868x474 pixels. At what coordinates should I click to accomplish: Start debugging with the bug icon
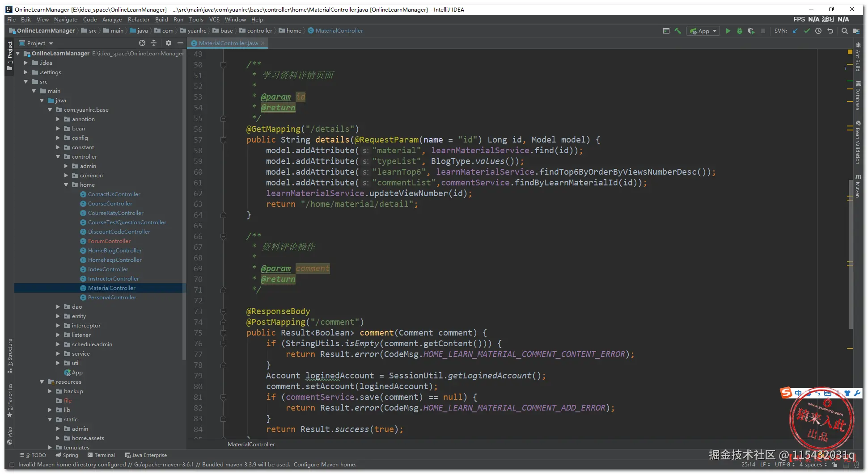[740, 31]
